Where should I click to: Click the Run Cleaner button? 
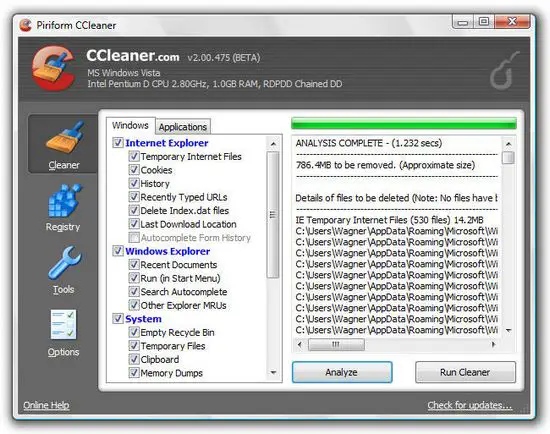(x=465, y=372)
